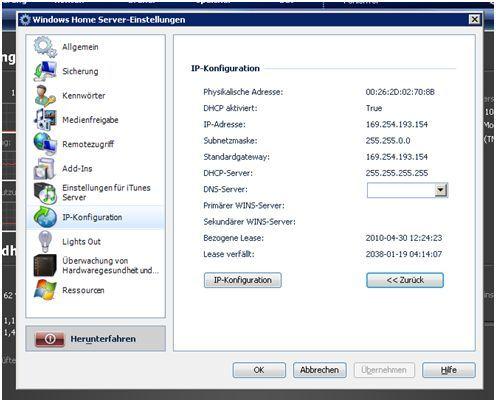
Task: Cancel with the Abbrechen button
Action: pos(320,370)
